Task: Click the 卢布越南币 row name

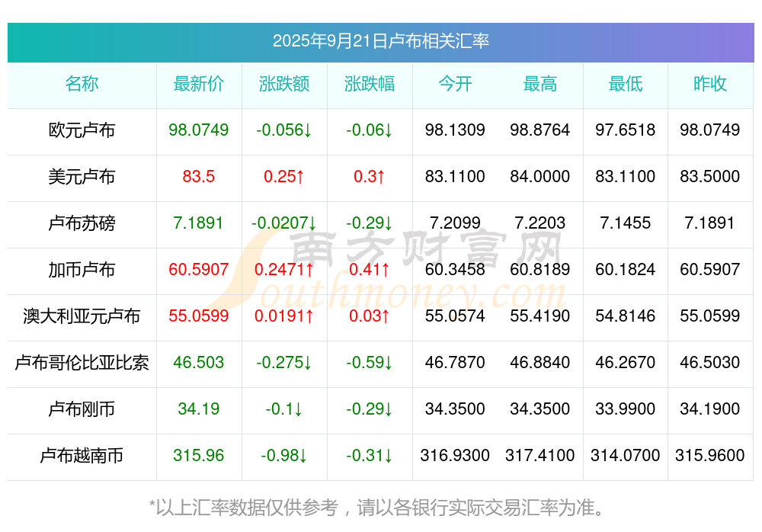Action: coord(82,456)
